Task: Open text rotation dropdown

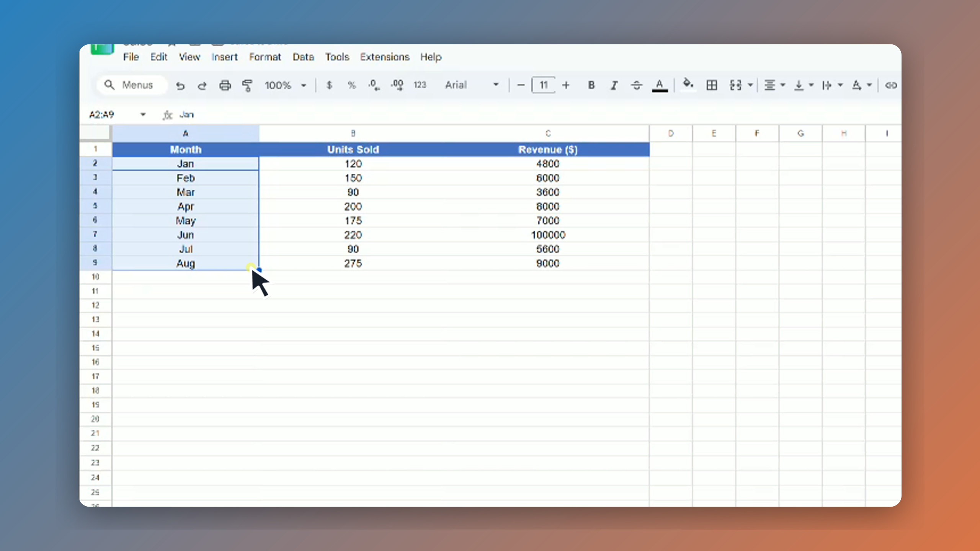Action: pyautogui.click(x=861, y=85)
